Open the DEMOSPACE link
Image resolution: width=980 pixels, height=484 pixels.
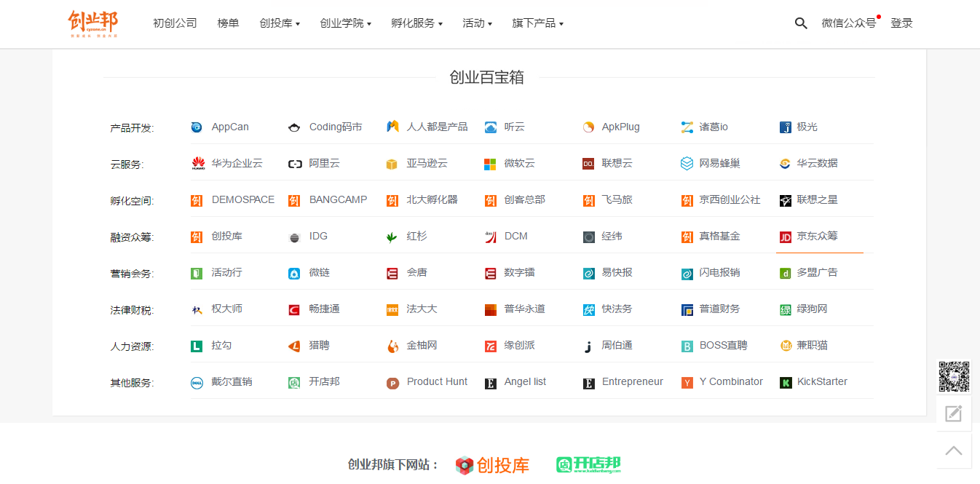pyautogui.click(x=243, y=199)
